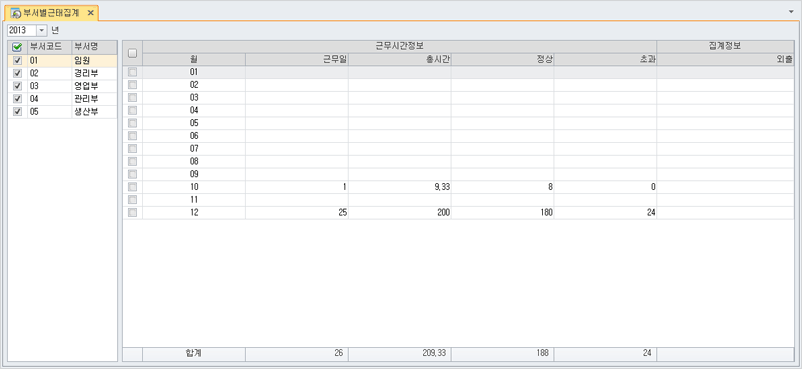Select the 관리부 department row
The width and height of the screenshot is (802, 369).
(62, 99)
